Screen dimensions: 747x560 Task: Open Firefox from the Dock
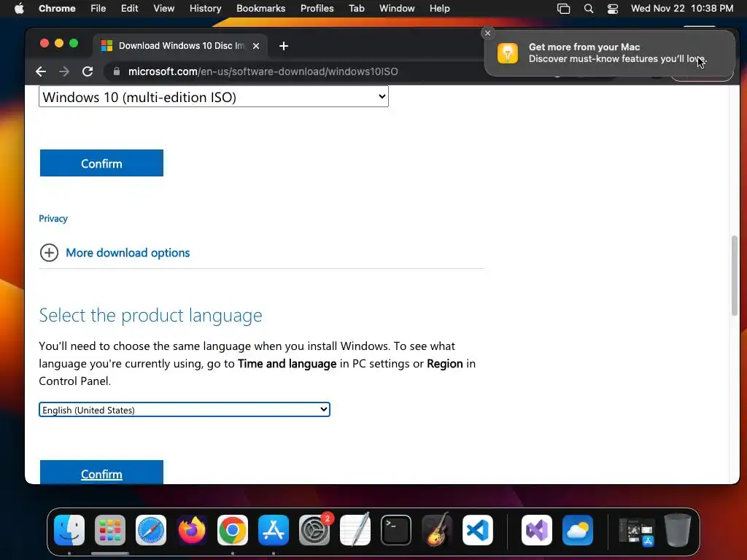[x=192, y=530]
